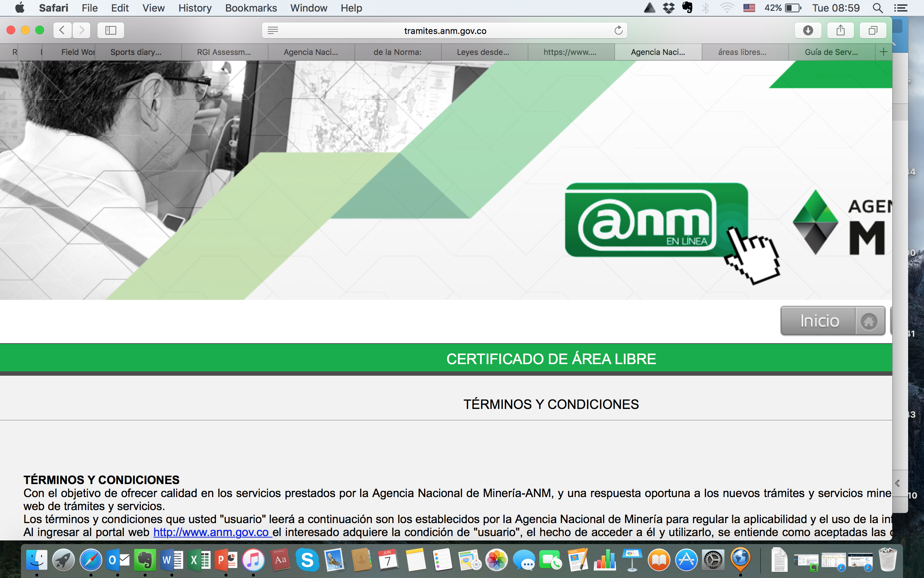This screenshot has height=578, width=924.
Task: Select the https://www.... tab
Action: [572, 52]
